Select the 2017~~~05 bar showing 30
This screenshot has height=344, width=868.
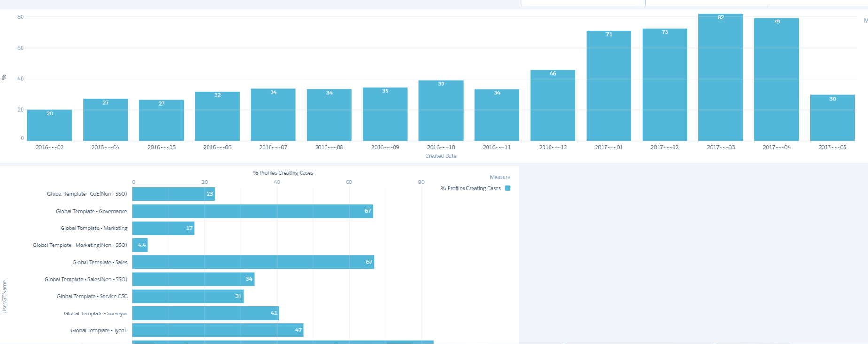click(x=832, y=118)
